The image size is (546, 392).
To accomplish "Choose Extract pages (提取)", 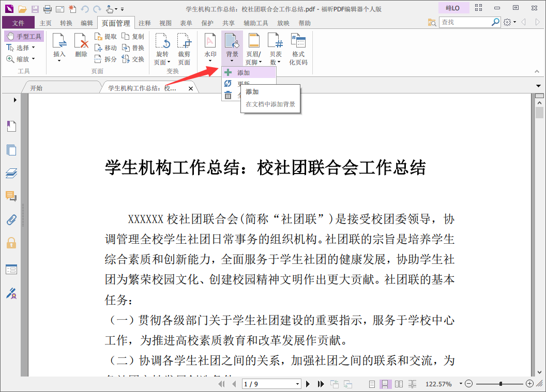I will [x=105, y=36].
